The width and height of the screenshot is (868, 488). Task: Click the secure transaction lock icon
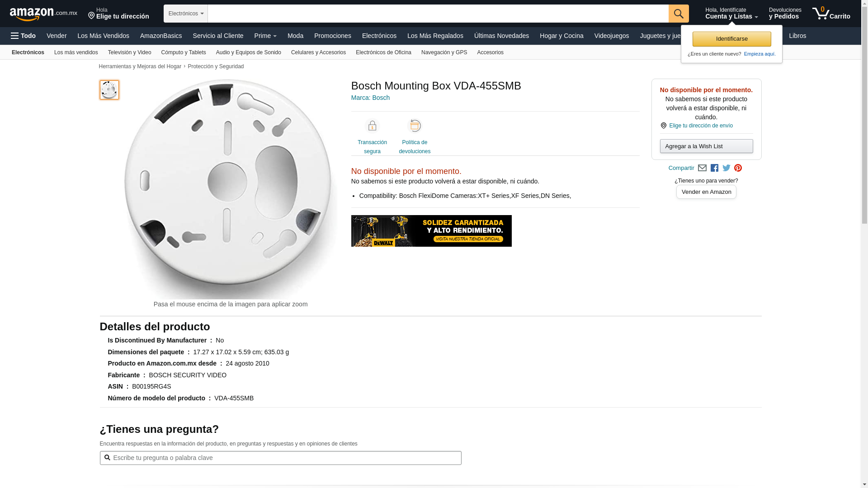coord(372,126)
